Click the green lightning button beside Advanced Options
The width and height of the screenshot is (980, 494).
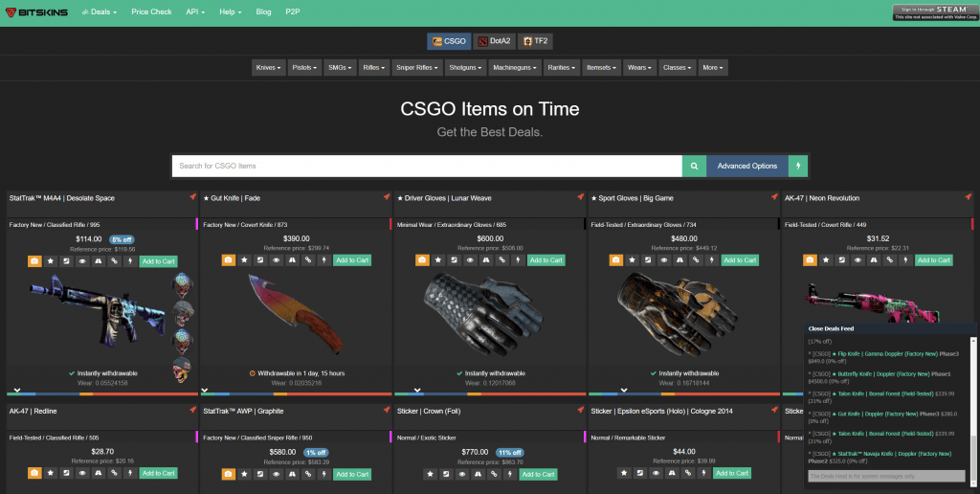point(797,166)
